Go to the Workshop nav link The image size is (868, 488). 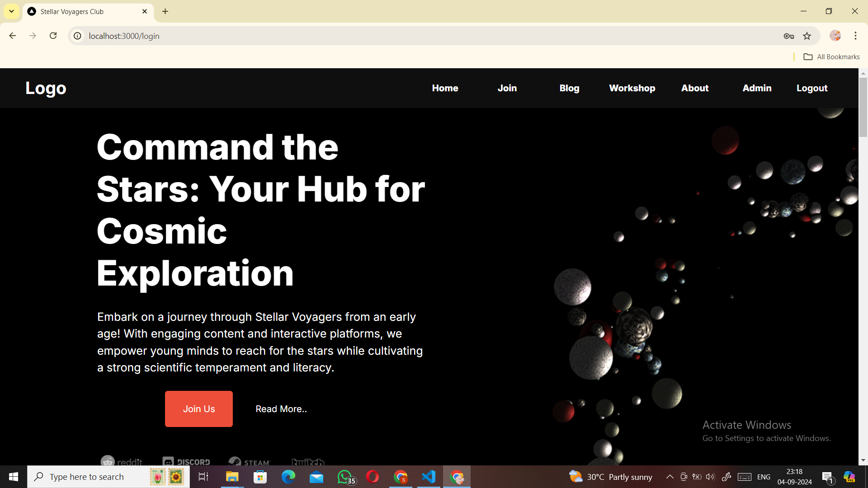coord(632,88)
